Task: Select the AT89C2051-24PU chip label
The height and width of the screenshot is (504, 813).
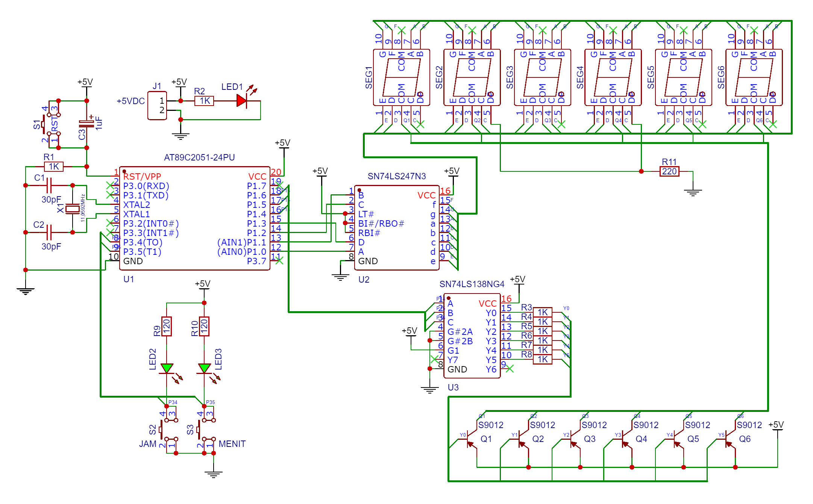Action: 199,157
